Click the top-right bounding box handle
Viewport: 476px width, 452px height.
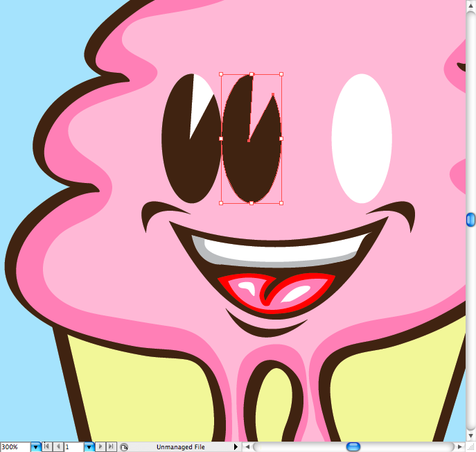tap(281, 73)
